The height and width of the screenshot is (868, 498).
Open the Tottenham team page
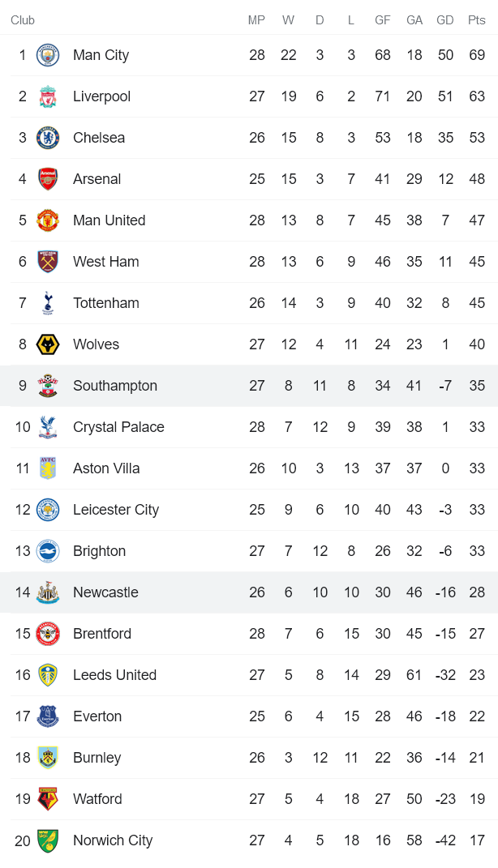click(105, 302)
